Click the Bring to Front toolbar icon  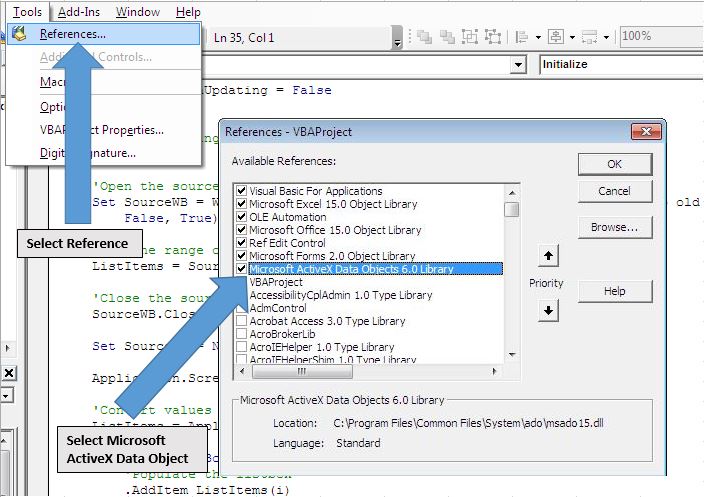tap(424, 37)
